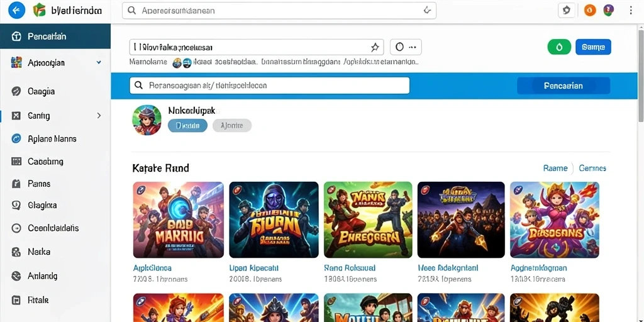Click the Oaagia sidebar icon

[x=16, y=92]
